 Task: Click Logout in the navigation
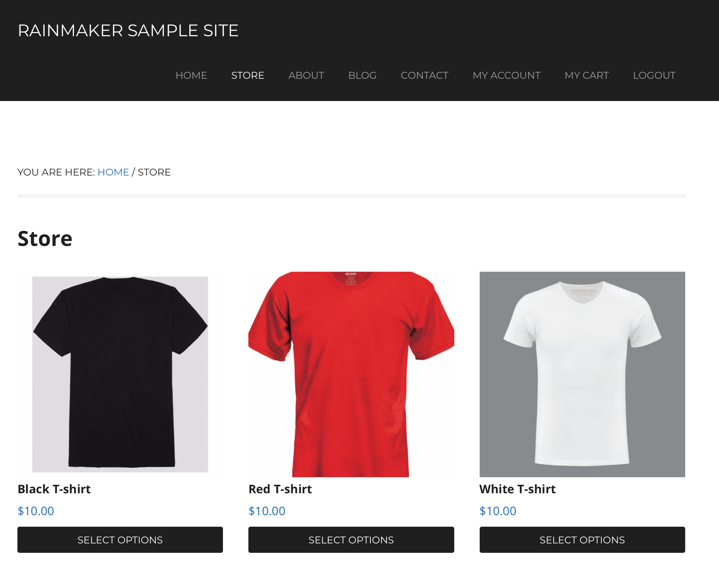[x=654, y=75]
